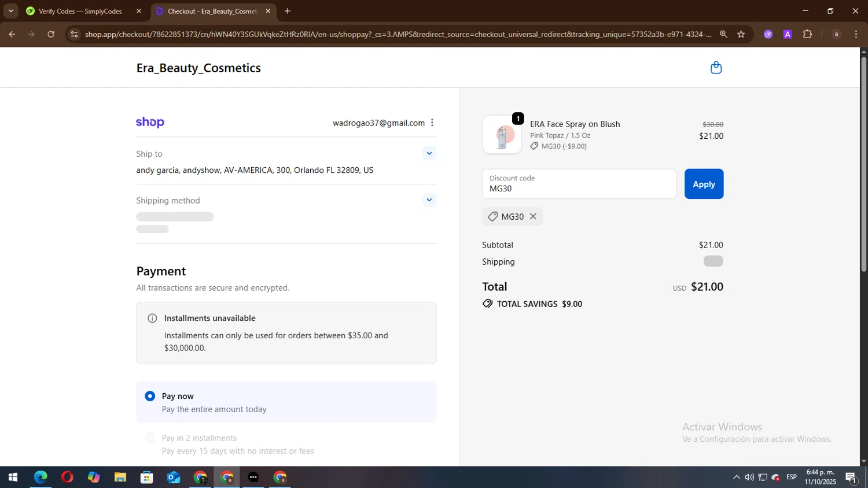Screen dimensions: 868x488
Task: Open a new browser tab
Action: point(288,11)
